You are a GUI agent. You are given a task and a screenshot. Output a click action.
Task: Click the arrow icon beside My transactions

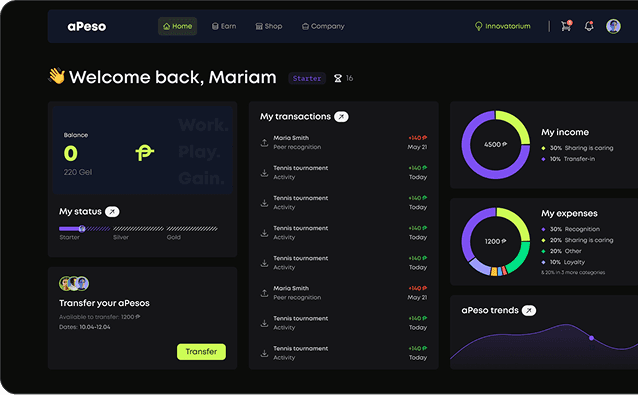tap(341, 117)
